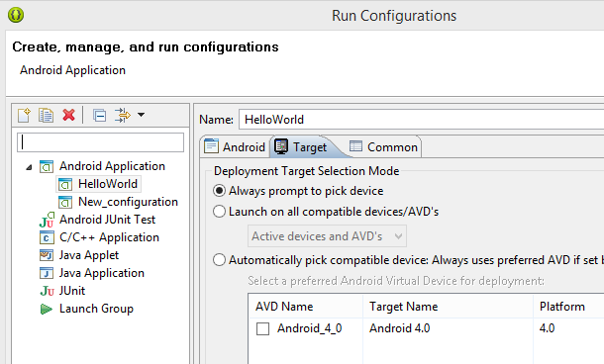Click the New launch configuration icon
604x364 pixels.
[24, 115]
